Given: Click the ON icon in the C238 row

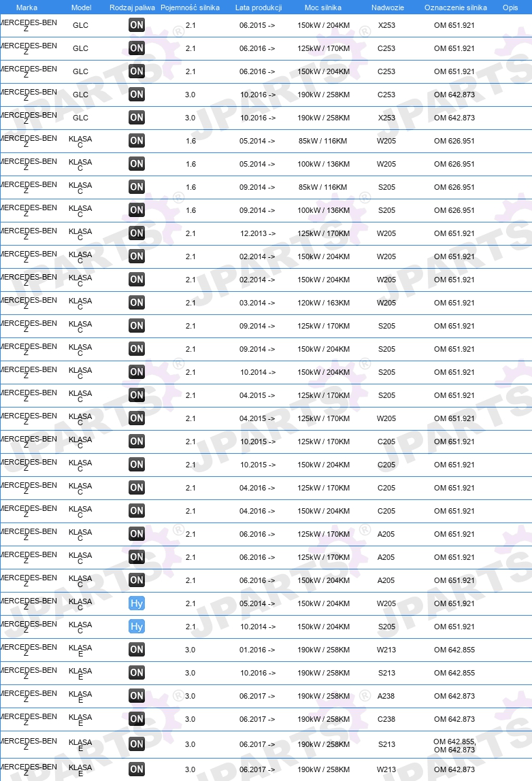Looking at the screenshot, I should pyautogui.click(x=137, y=719).
